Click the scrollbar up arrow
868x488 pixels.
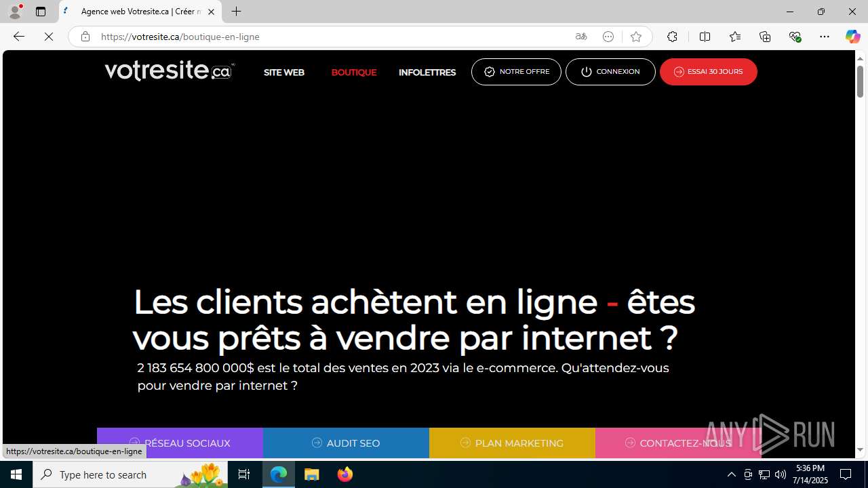860,58
